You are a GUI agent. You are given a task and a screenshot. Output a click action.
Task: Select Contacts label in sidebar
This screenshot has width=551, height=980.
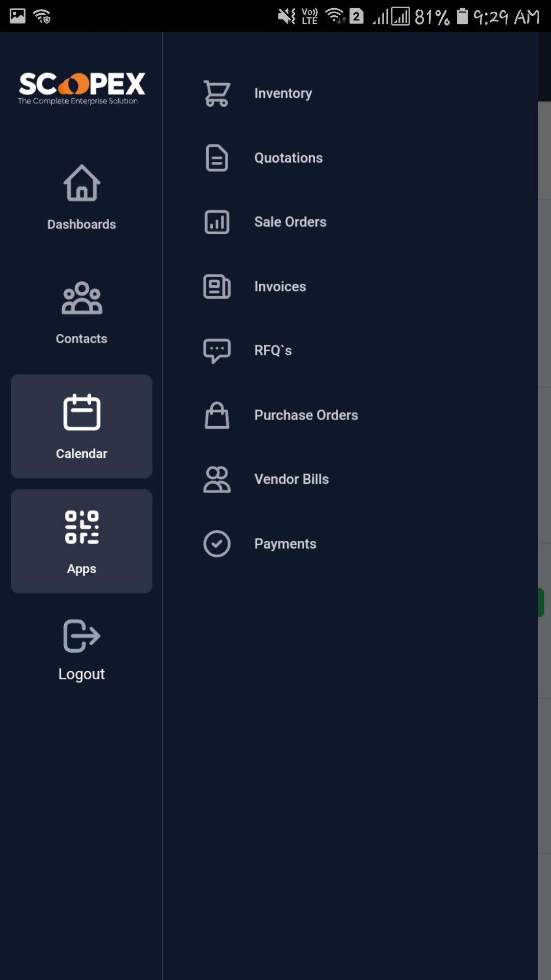(82, 339)
